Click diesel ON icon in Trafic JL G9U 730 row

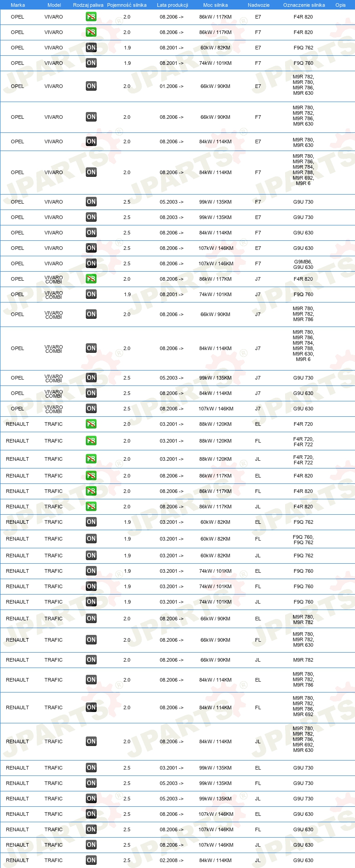click(91, 799)
